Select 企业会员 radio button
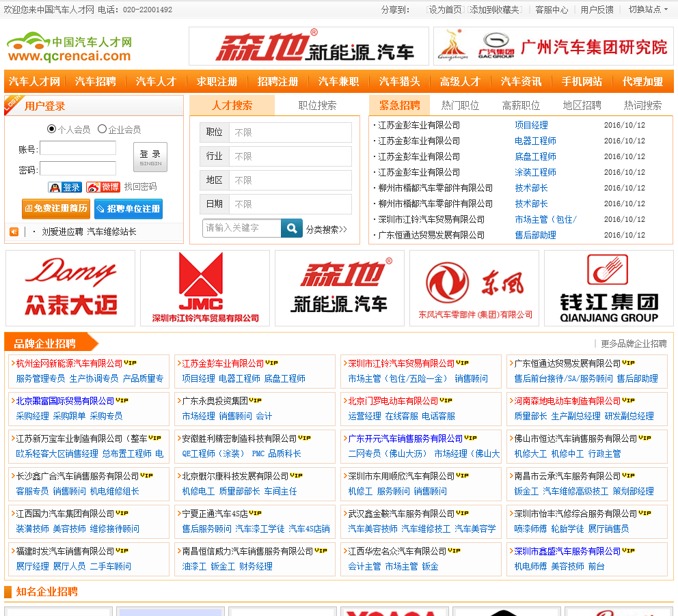678x616 pixels. point(102,128)
